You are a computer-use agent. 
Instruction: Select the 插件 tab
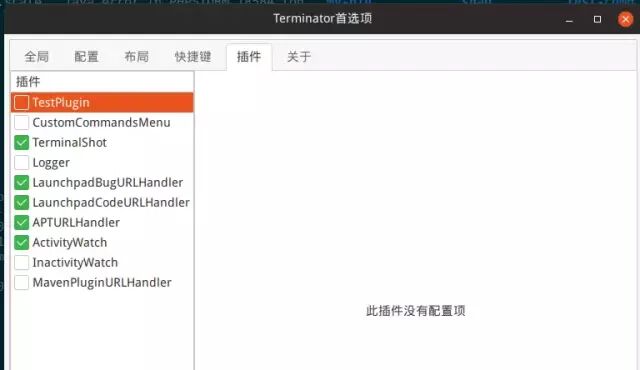click(x=249, y=57)
